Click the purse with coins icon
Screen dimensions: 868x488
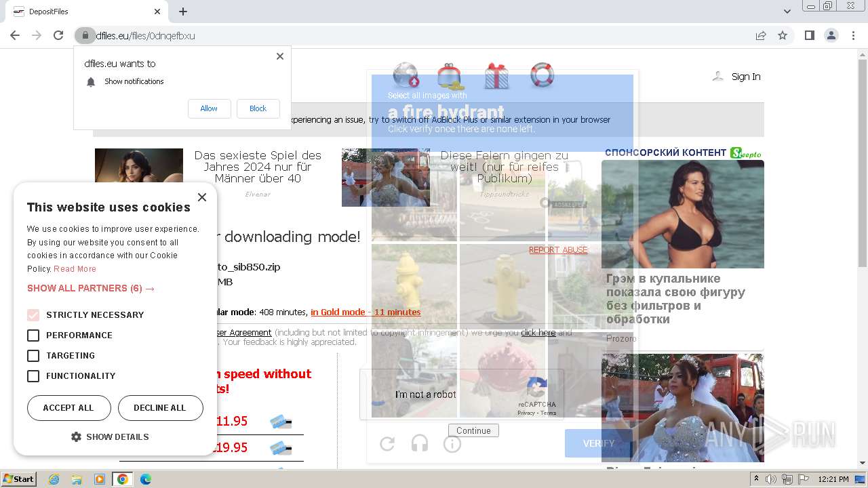click(450, 77)
